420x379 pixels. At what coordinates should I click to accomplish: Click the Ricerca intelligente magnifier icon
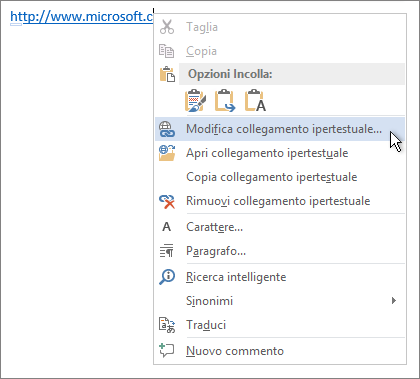pos(167,277)
